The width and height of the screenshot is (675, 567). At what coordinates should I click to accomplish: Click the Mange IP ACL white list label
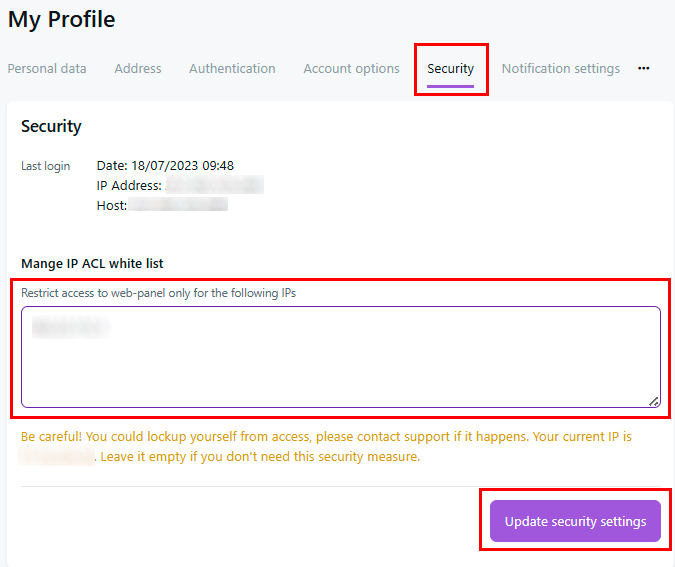[x=92, y=264]
